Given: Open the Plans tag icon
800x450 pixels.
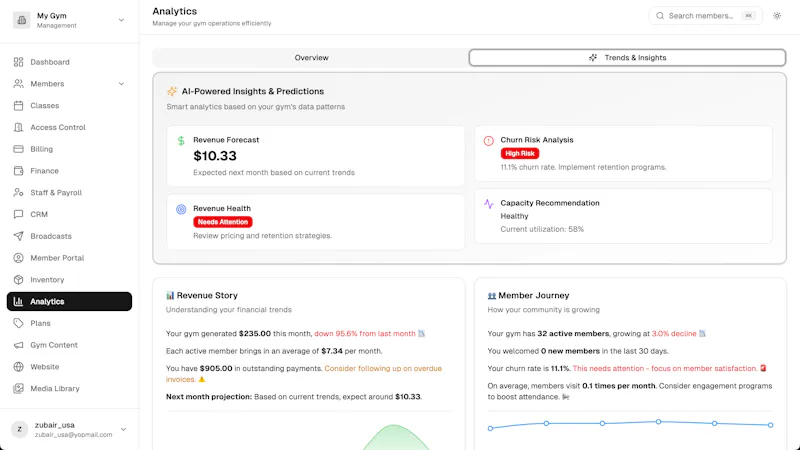Looking at the screenshot, I should coord(18,323).
